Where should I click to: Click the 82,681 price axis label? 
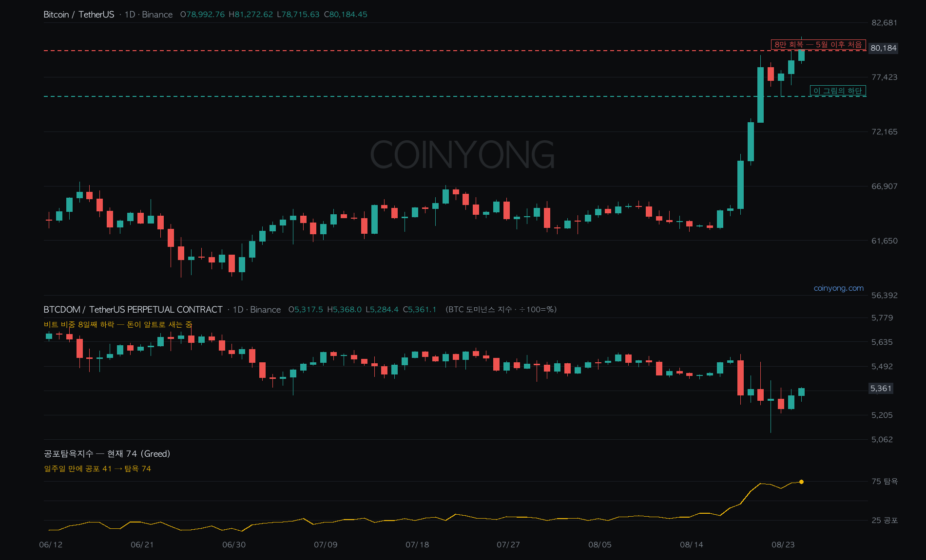pos(884,22)
